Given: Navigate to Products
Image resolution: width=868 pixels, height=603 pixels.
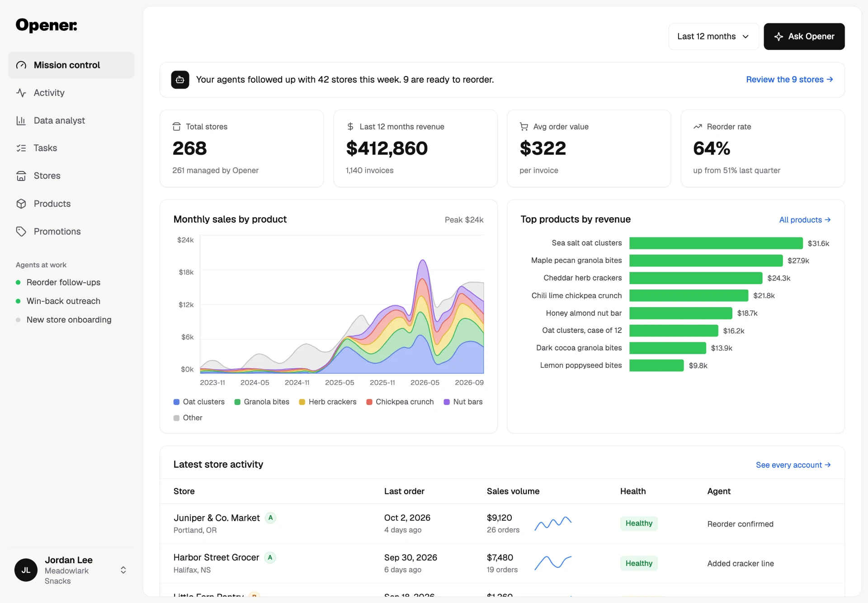Looking at the screenshot, I should (71, 204).
